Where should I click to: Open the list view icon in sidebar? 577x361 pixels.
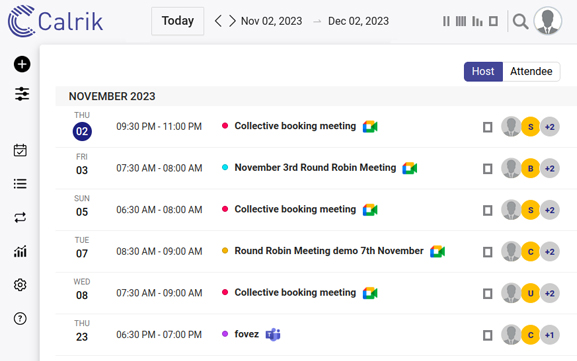tap(20, 183)
